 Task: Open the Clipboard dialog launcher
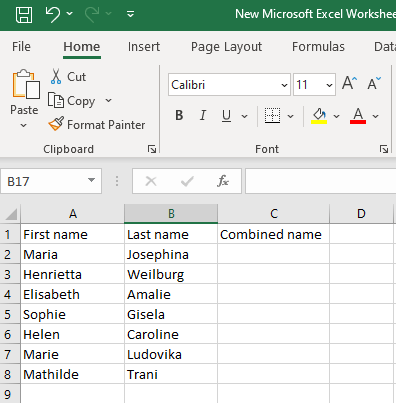[152, 149]
